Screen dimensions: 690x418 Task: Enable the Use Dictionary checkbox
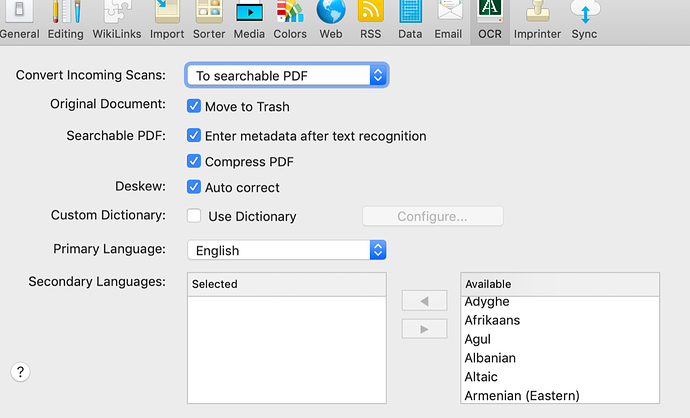194,216
